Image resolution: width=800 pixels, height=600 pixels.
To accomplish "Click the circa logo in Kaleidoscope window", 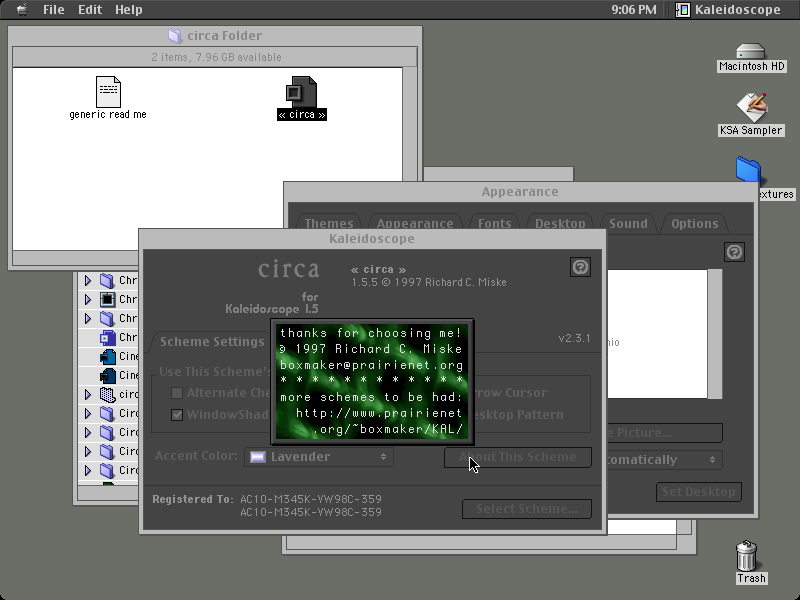I will 289,269.
